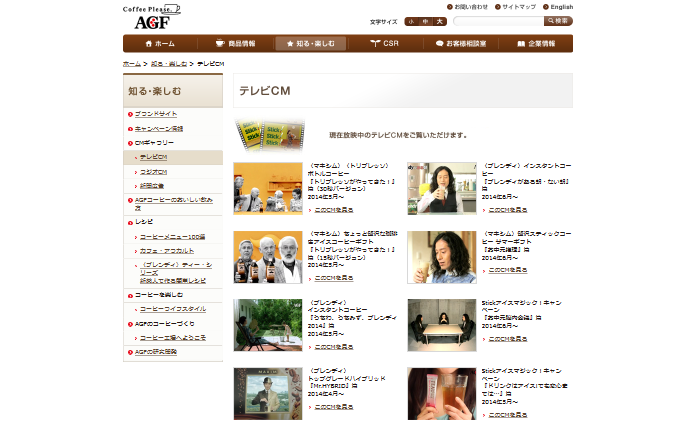Image resolution: width=696 pixels, height=427 pixels.
Task: Click 知る・楽しむ in the breadcrumb
Action: 169,64
